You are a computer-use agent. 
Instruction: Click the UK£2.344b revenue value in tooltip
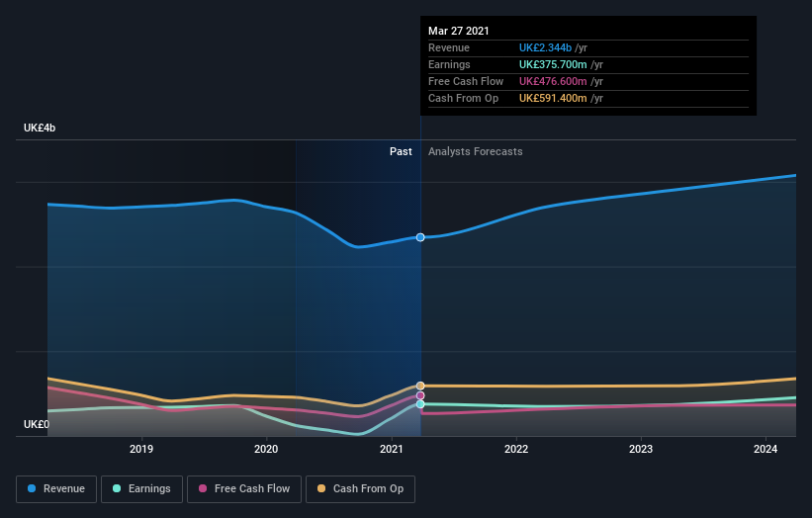coord(545,47)
